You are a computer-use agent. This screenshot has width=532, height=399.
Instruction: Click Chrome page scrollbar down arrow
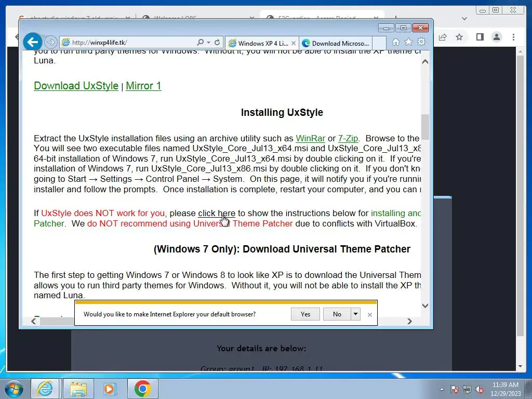pos(520,366)
